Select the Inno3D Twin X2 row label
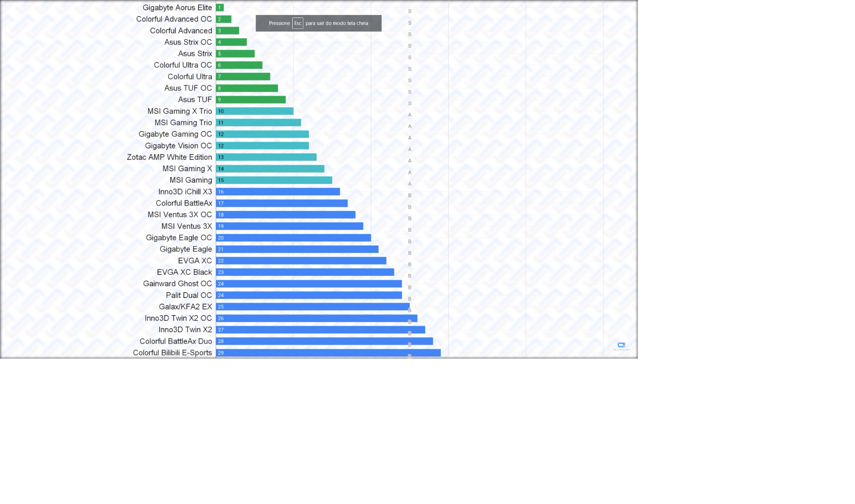Viewport: 855px width, 504px height. pos(185,330)
